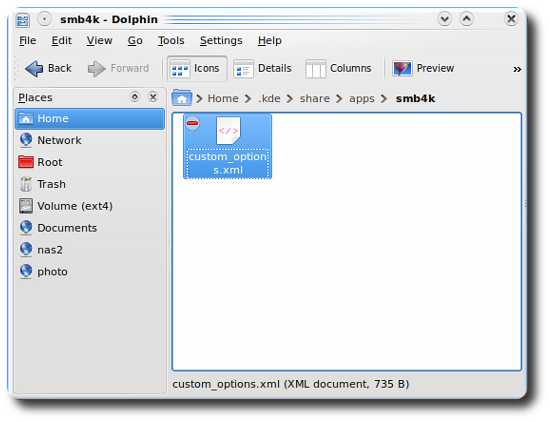The width and height of the screenshot is (550, 422).
Task: Close the Places panel
Action: tap(153, 97)
